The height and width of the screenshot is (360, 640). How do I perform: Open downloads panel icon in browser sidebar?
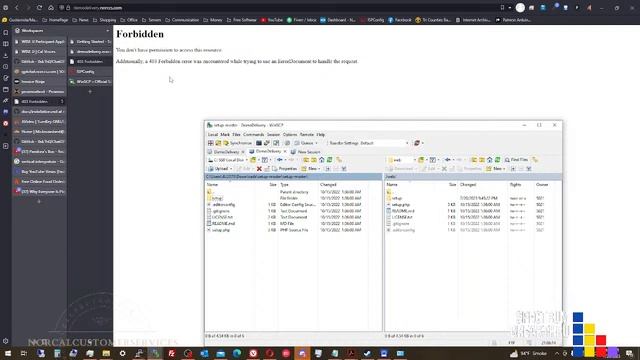click(x=6, y=55)
